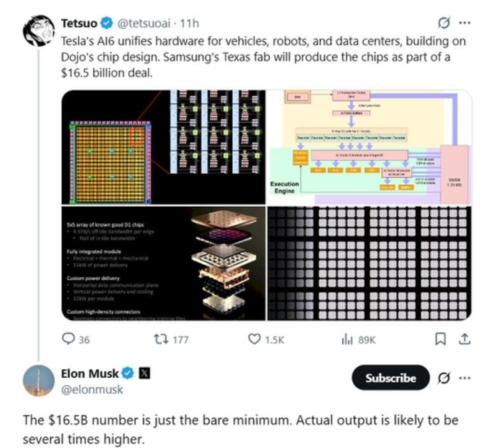Open the Dojo chip layout image

point(163,147)
